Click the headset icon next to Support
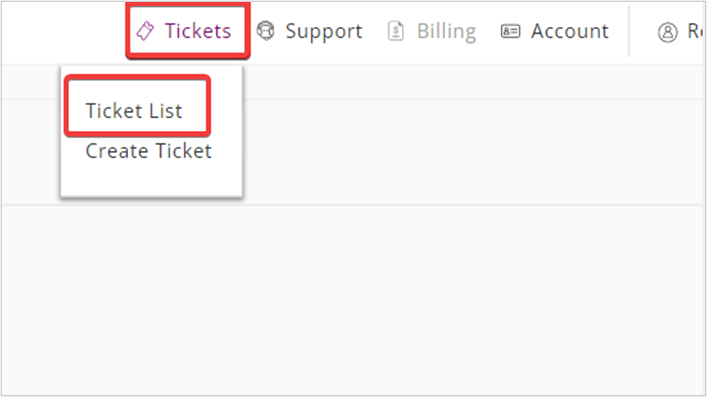The height and width of the screenshot is (397, 707). pyautogui.click(x=266, y=31)
